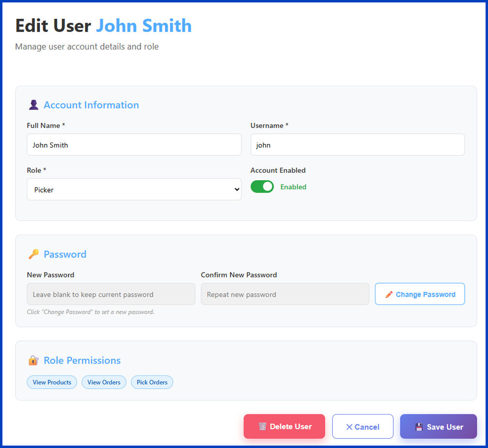Click the Full Name * label
The width and height of the screenshot is (488, 448).
(x=46, y=126)
